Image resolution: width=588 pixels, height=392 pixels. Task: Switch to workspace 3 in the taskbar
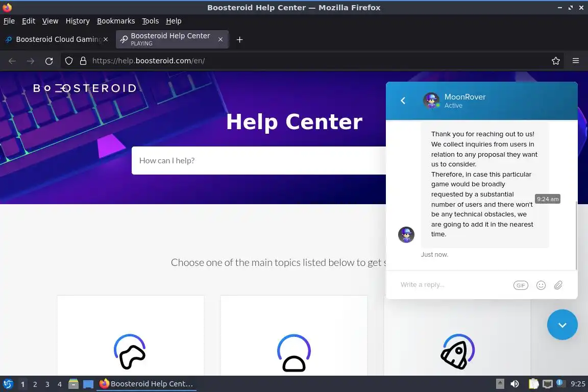coord(47,384)
